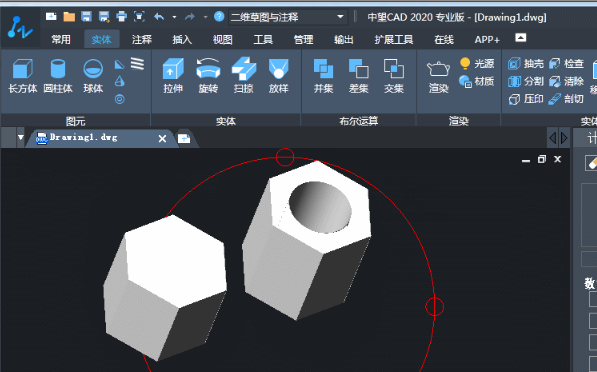
Task: Open the undo history dropdown arrow
Action: coord(174,17)
